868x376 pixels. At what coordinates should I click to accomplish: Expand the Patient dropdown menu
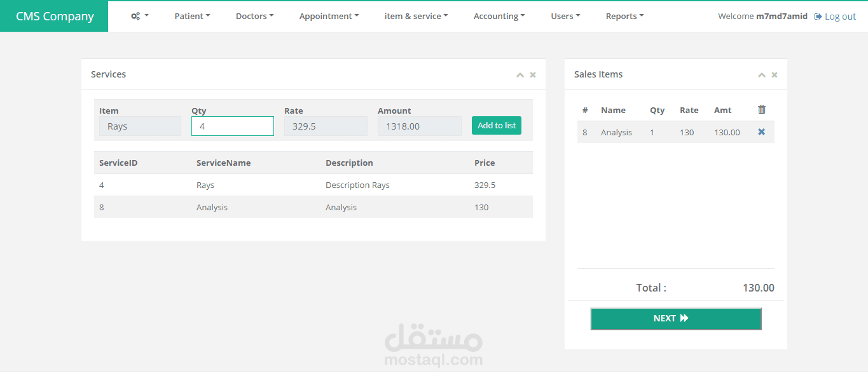[192, 16]
